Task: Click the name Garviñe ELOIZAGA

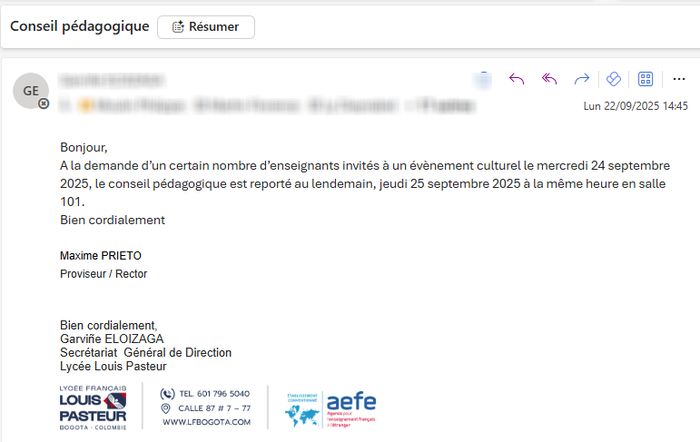Action: (x=111, y=339)
